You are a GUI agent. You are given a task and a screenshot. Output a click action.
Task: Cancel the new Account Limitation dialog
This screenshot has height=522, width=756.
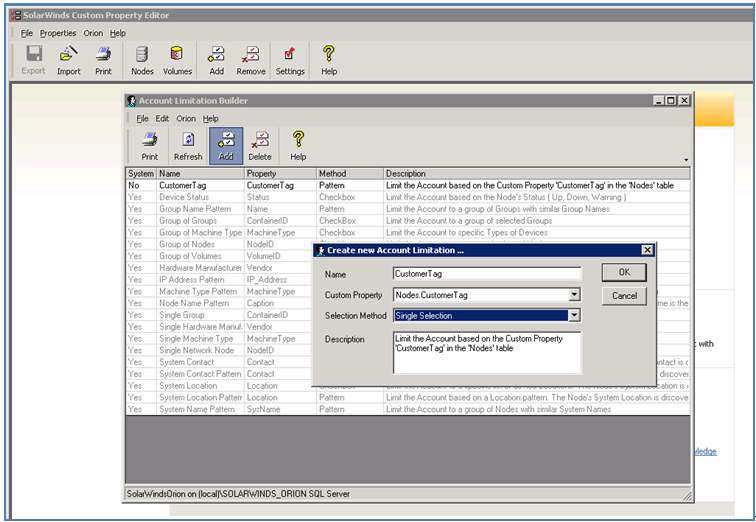point(624,296)
